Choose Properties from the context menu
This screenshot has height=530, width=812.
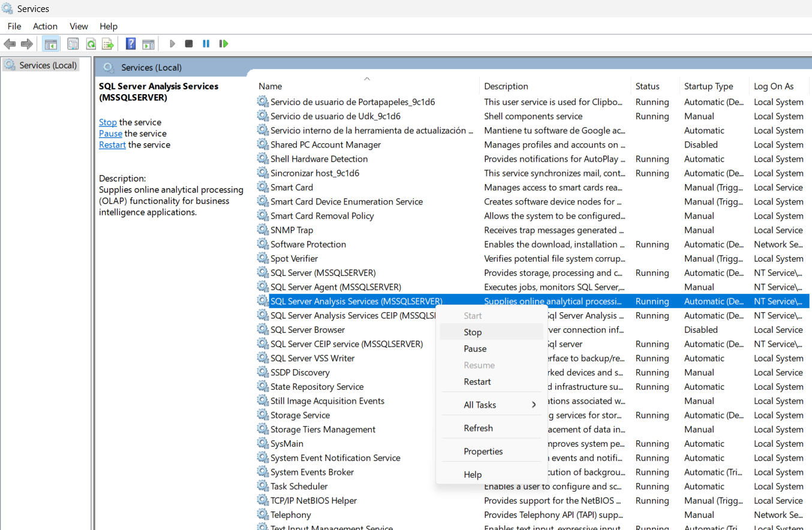491,451
